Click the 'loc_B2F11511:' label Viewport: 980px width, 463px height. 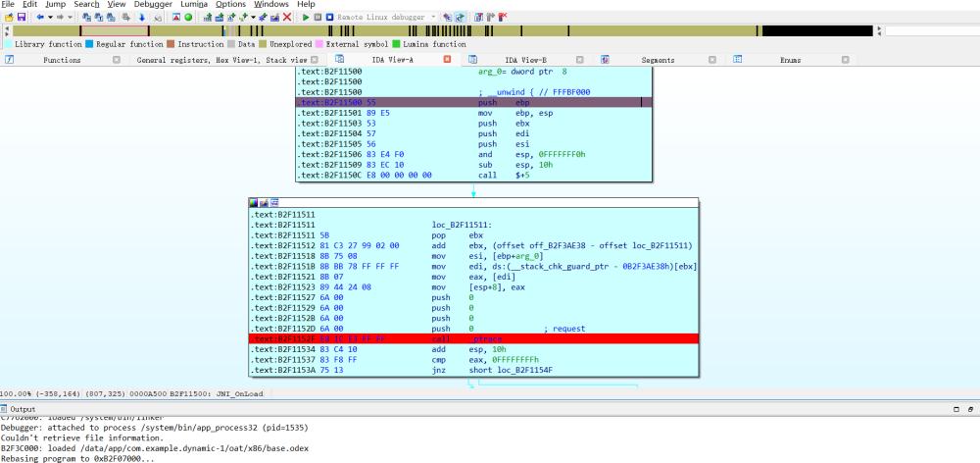coord(462,225)
